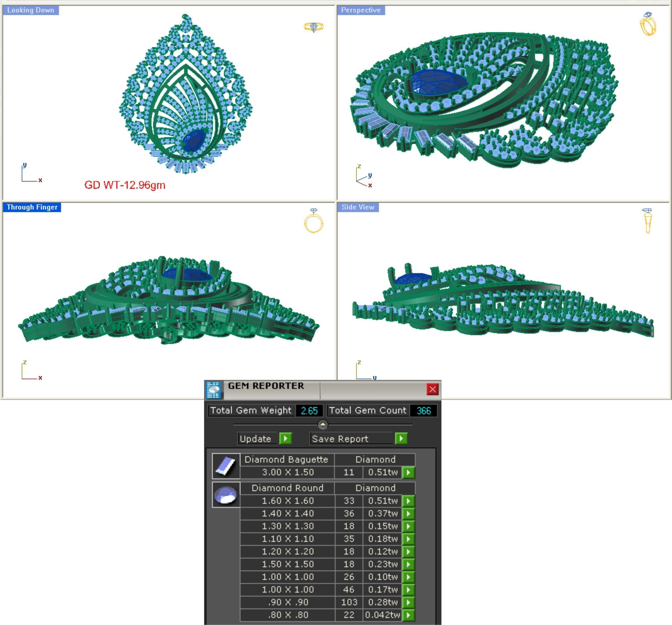Close the Gem Reporter panel
The image size is (672, 625).
pos(432,389)
